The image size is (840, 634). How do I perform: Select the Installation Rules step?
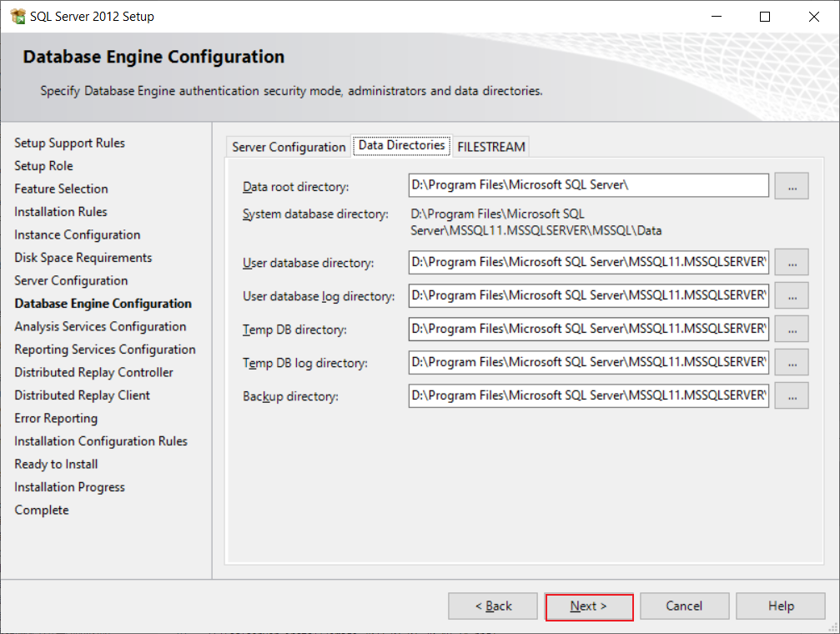coord(61,212)
